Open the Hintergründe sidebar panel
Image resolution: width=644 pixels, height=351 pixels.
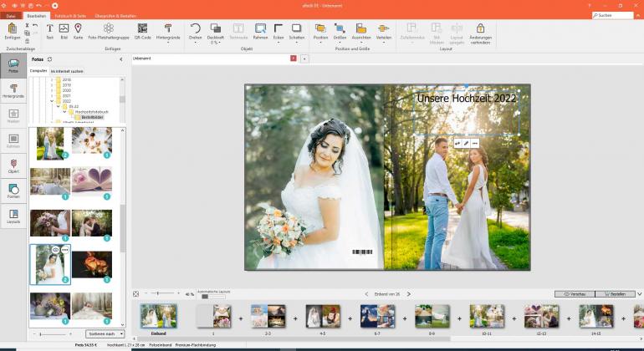tap(13, 91)
